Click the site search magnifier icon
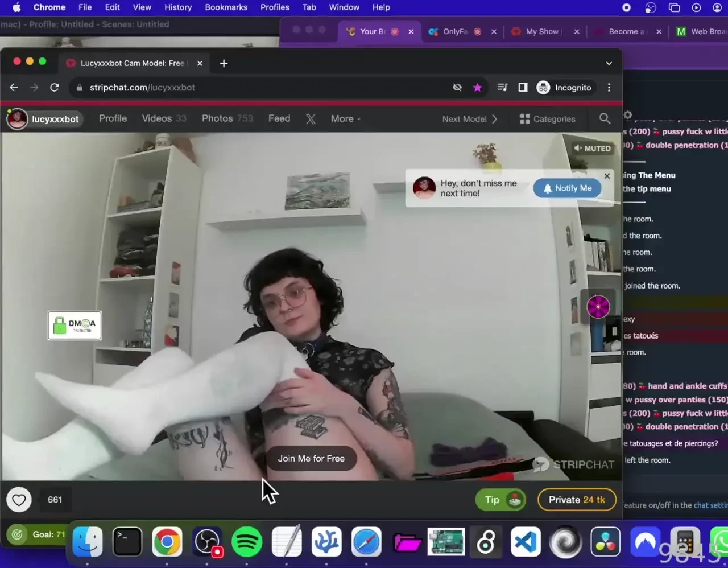 click(x=605, y=118)
